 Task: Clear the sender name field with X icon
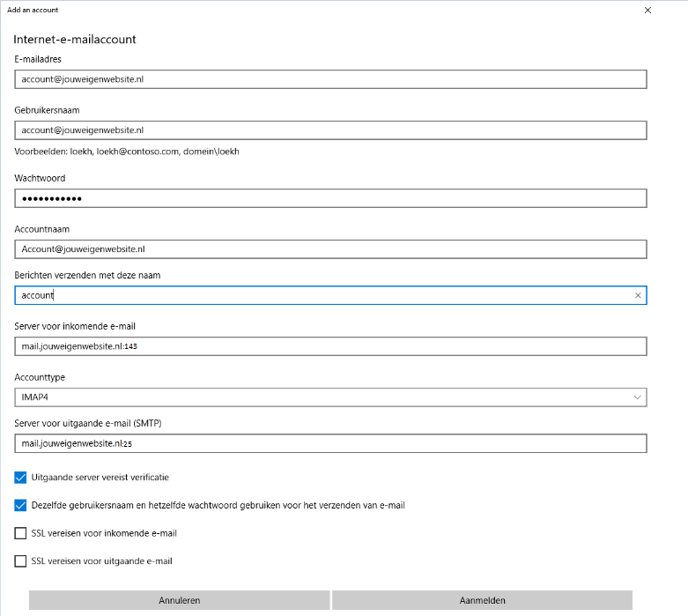[x=638, y=295]
